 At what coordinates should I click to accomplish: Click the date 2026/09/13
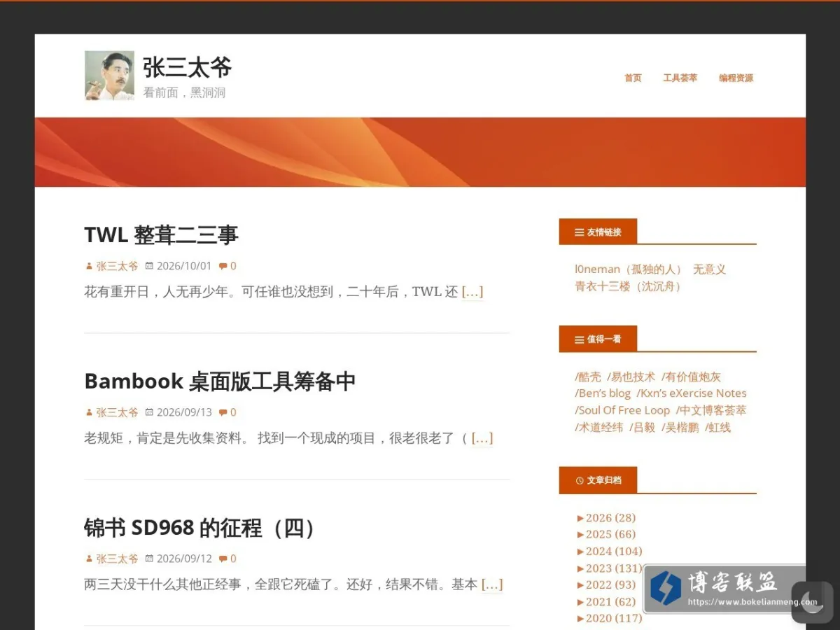tap(183, 412)
